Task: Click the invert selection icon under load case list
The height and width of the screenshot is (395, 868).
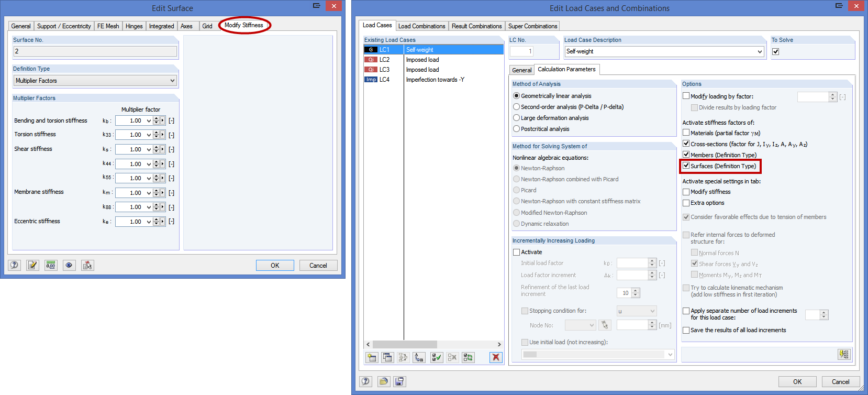Action: pyautogui.click(x=468, y=357)
